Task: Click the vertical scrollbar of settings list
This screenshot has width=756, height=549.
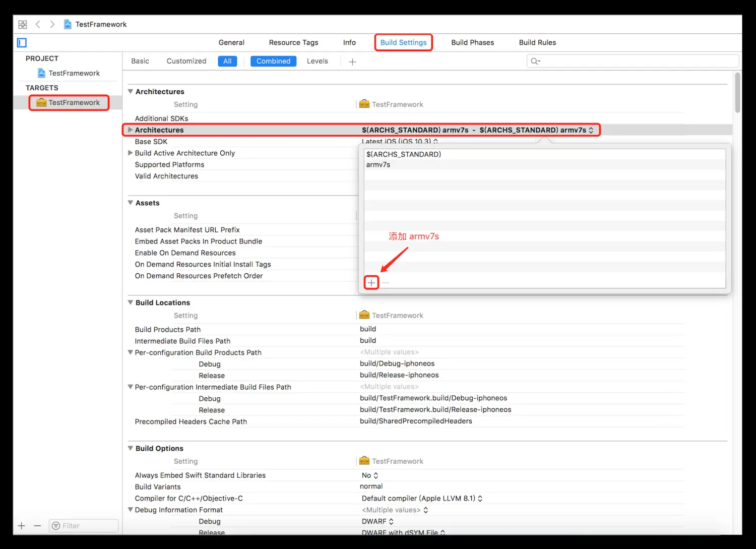Action: click(x=738, y=93)
